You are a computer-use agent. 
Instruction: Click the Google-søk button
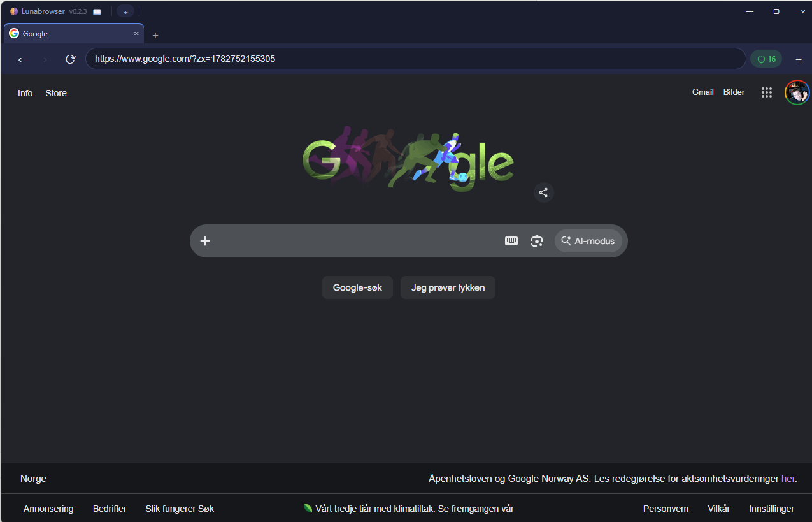pyautogui.click(x=357, y=287)
